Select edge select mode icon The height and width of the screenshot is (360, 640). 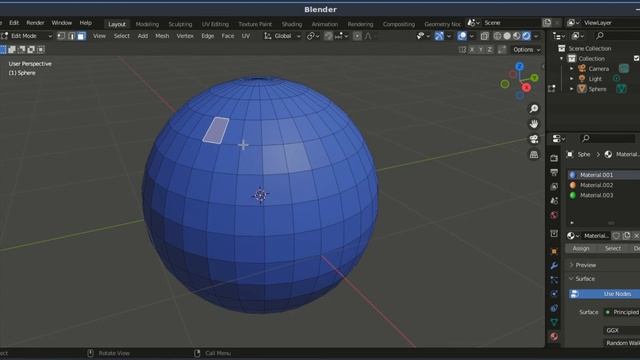pos(71,36)
